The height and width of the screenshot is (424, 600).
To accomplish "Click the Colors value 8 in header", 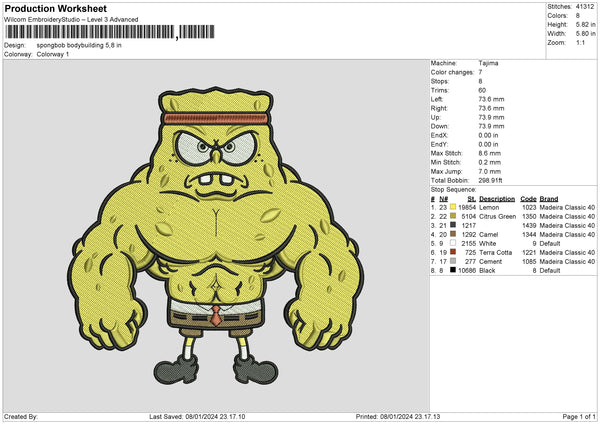I will pyautogui.click(x=577, y=16).
